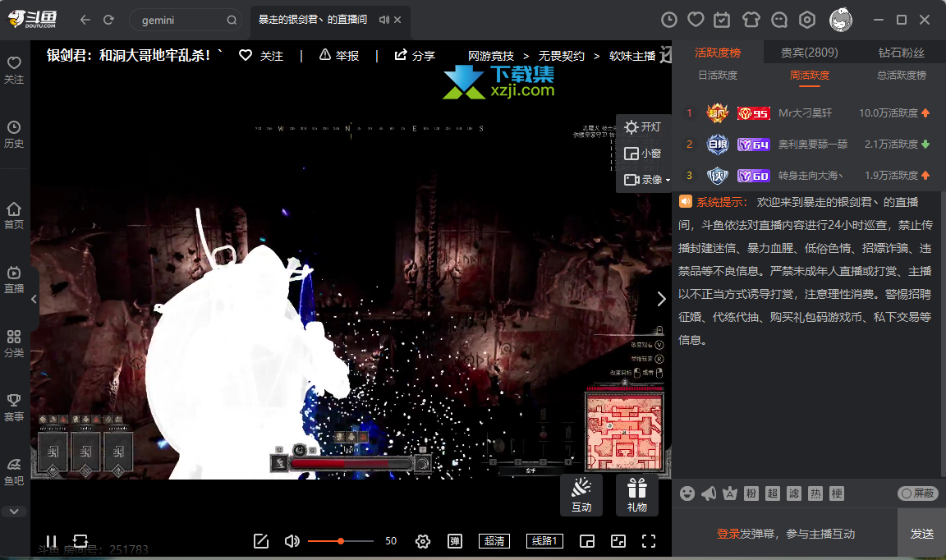The height and width of the screenshot is (560, 946).
Task: Adjust the volume slider at 50
Action: (341, 541)
